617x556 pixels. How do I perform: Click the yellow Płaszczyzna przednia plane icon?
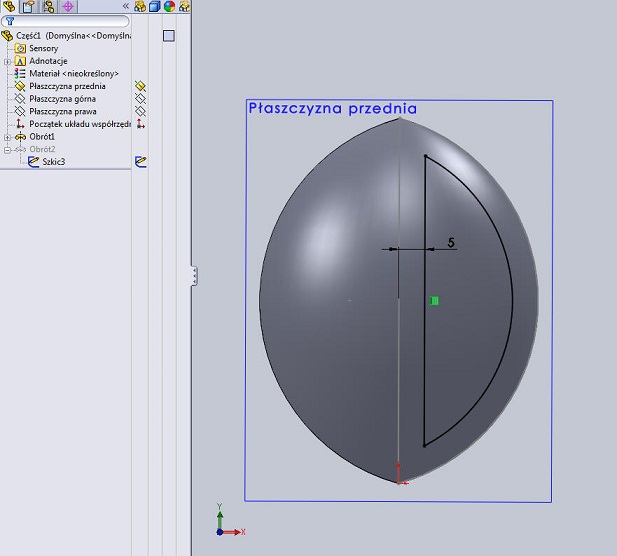tap(20, 86)
